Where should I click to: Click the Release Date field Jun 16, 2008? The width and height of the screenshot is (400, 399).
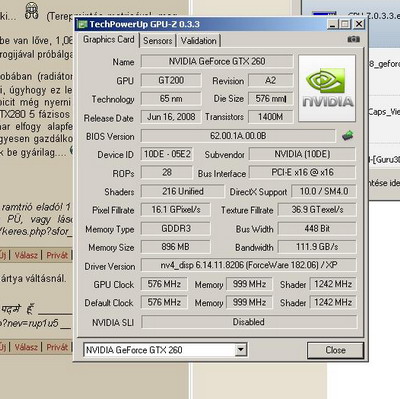171,117
